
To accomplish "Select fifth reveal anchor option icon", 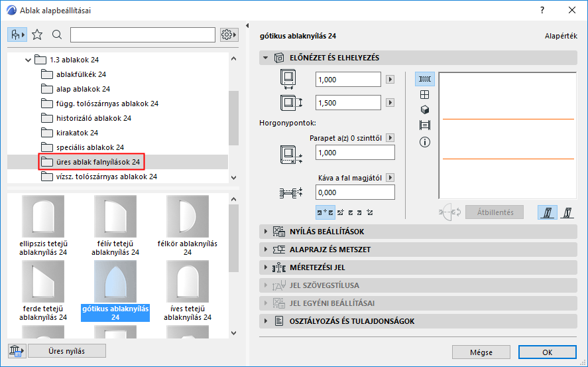I will point(370,213).
